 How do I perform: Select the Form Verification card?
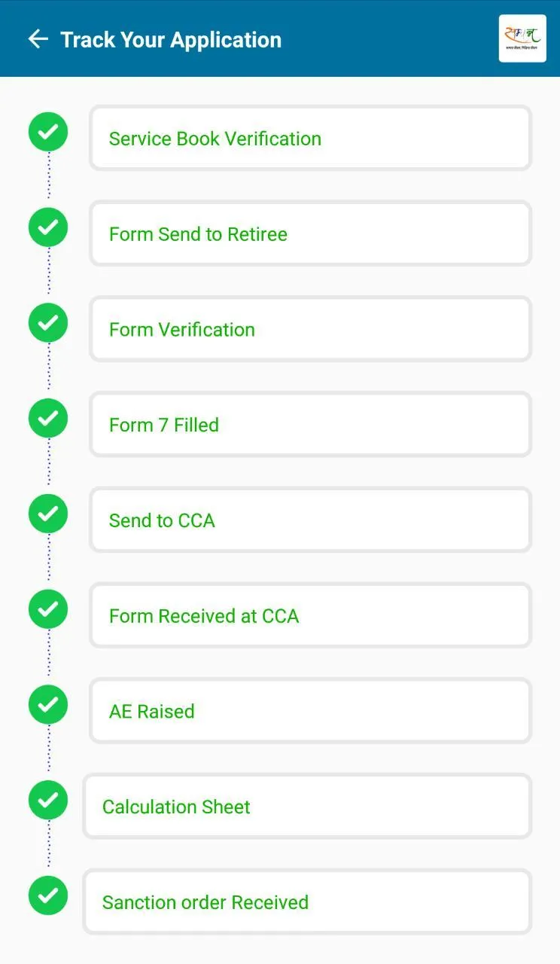tap(310, 329)
